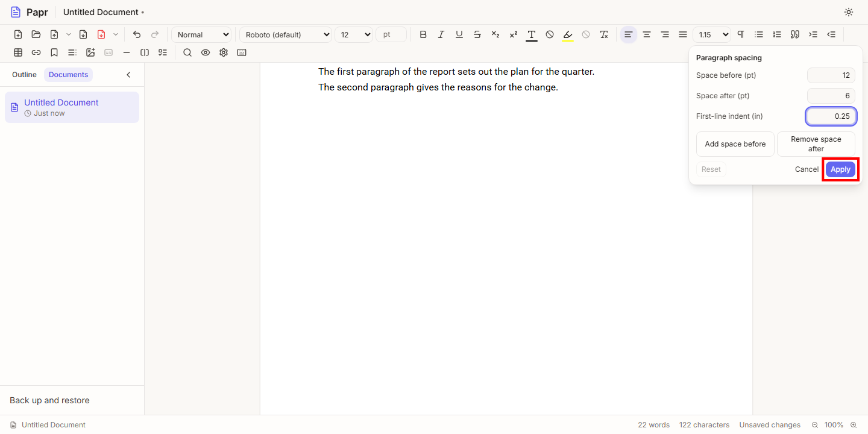Open paragraph spacing via the pilcrow icon
Viewport: 868px width, 434px height.
[741, 34]
